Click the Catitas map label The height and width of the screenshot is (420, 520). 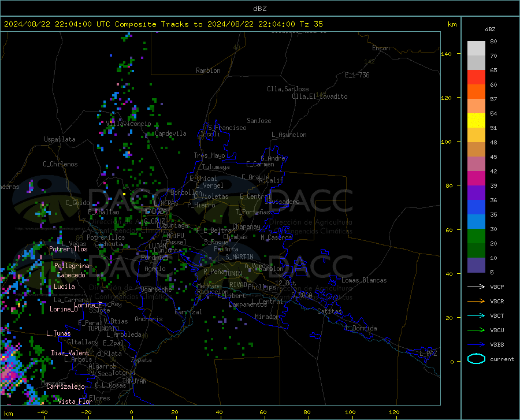click(x=329, y=311)
